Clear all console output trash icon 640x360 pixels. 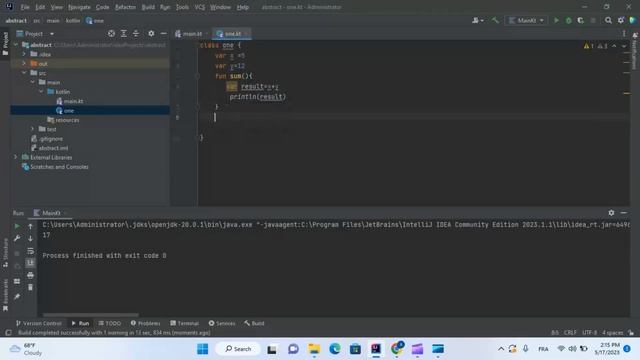30,287
